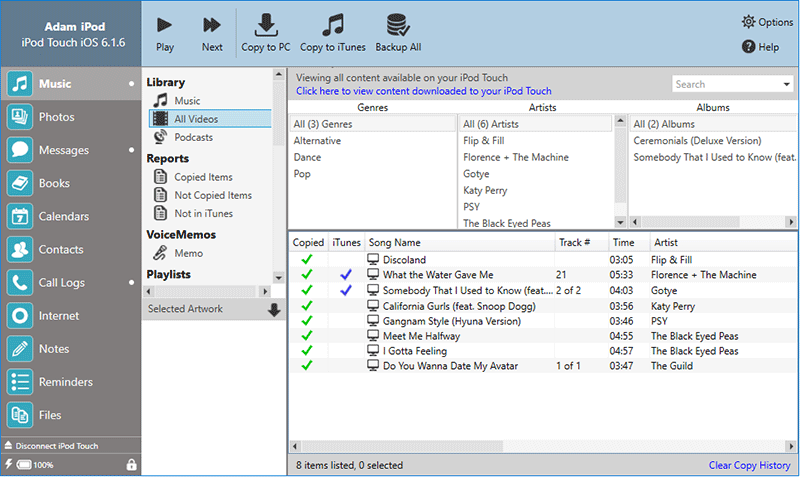
Task: Select All (2) Albums
Action: [x=713, y=124]
